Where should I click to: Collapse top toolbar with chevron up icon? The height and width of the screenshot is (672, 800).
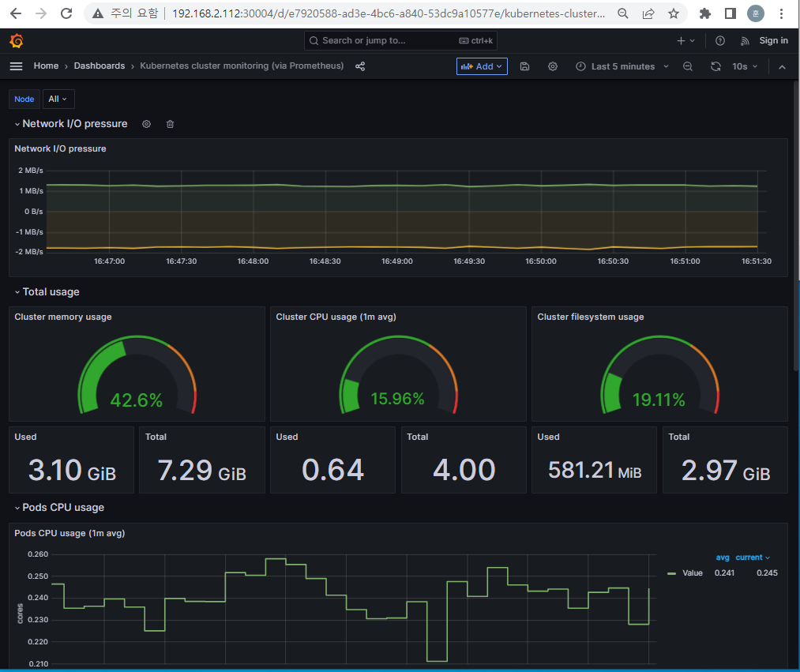[x=782, y=67]
